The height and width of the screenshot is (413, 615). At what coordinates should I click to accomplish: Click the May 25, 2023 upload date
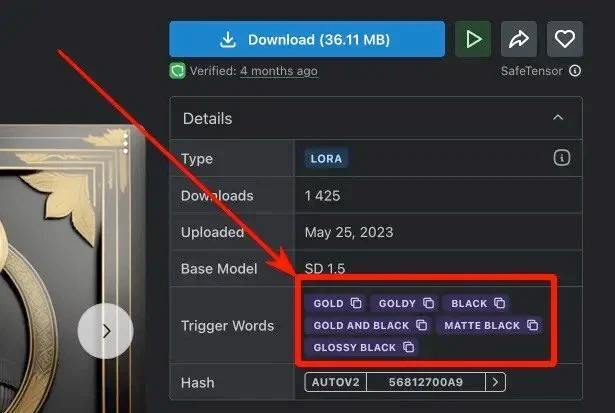349,232
